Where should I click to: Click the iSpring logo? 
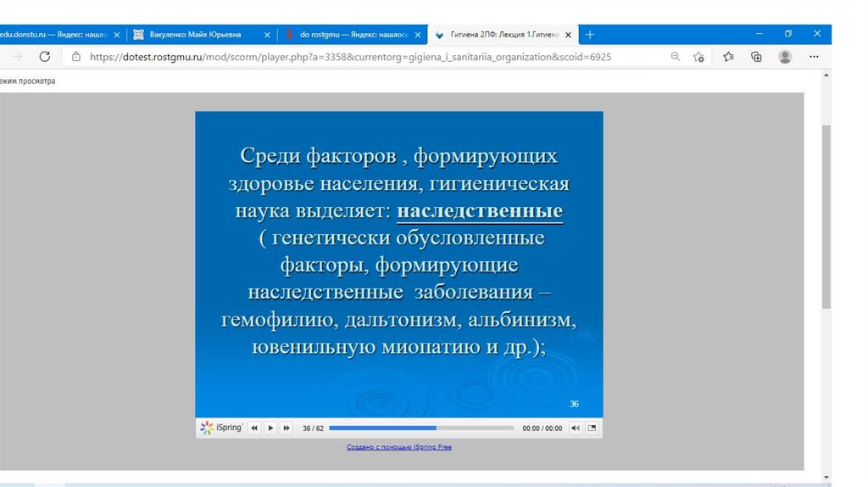click(221, 428)
